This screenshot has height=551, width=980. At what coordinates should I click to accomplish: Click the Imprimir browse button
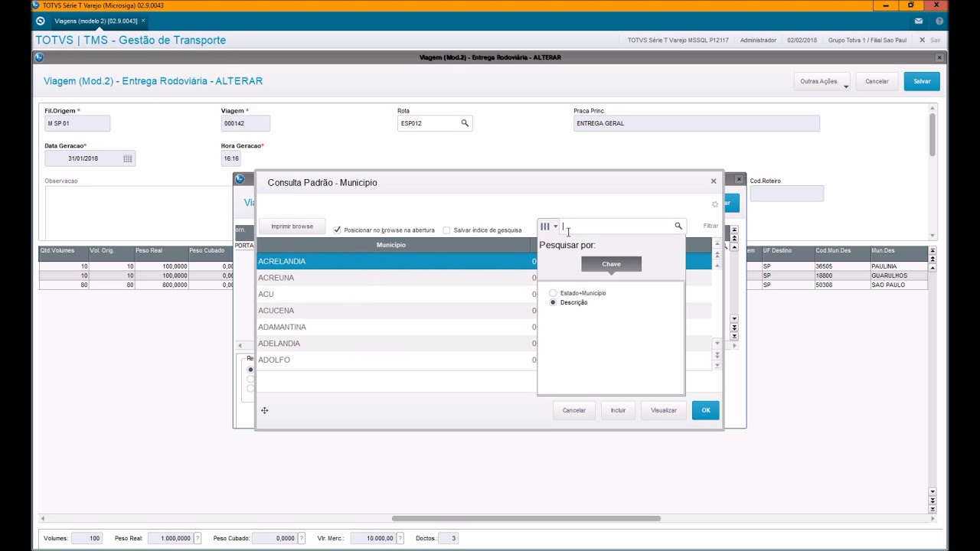(x=292, y=227)
